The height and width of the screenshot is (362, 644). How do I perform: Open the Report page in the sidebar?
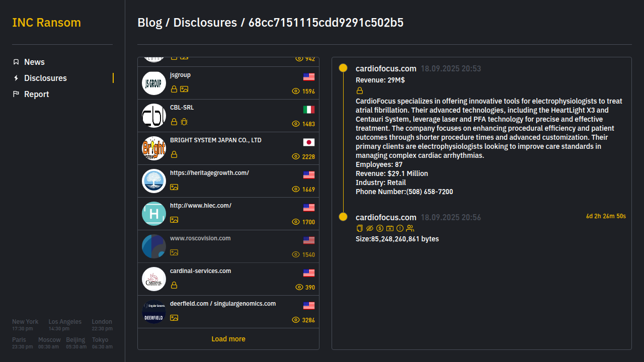pyautogui.click(x=36, y=94)
